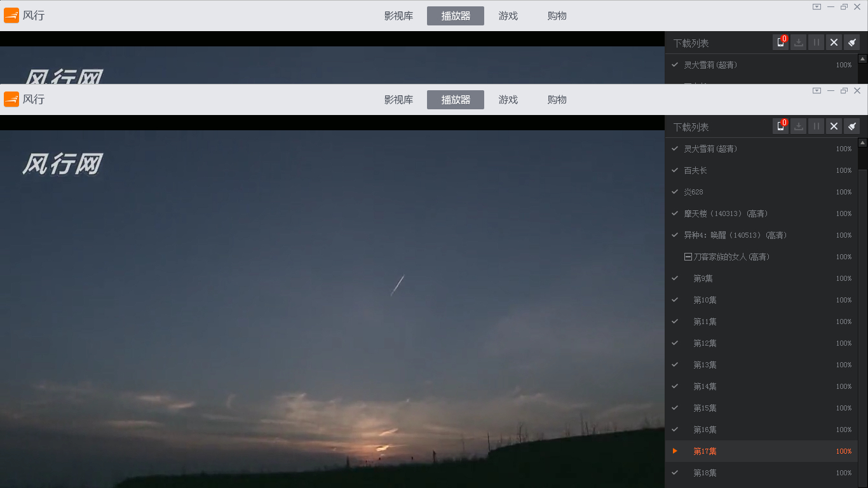Open the phone transfer icon in background window
868x488 pixels.
pos(780,43)
